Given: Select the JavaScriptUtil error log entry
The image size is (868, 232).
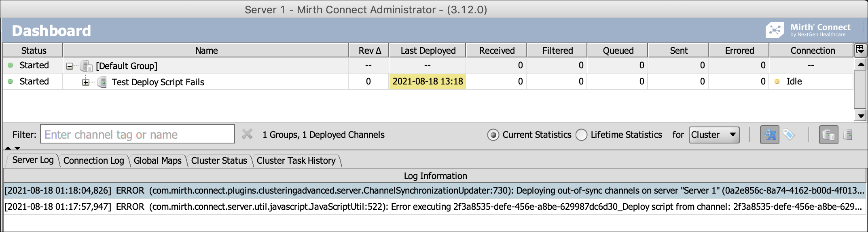Looking at the screenshot, I should click(435, 207).
